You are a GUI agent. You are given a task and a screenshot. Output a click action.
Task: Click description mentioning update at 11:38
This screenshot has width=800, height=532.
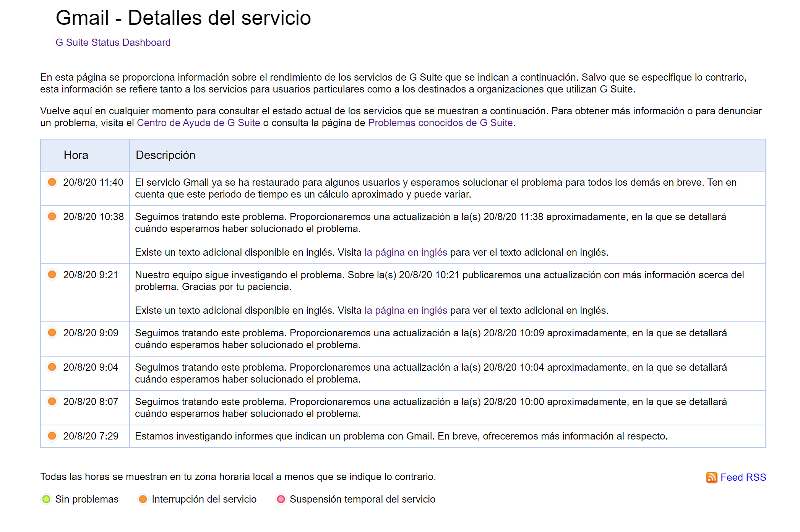click(431, 223)
